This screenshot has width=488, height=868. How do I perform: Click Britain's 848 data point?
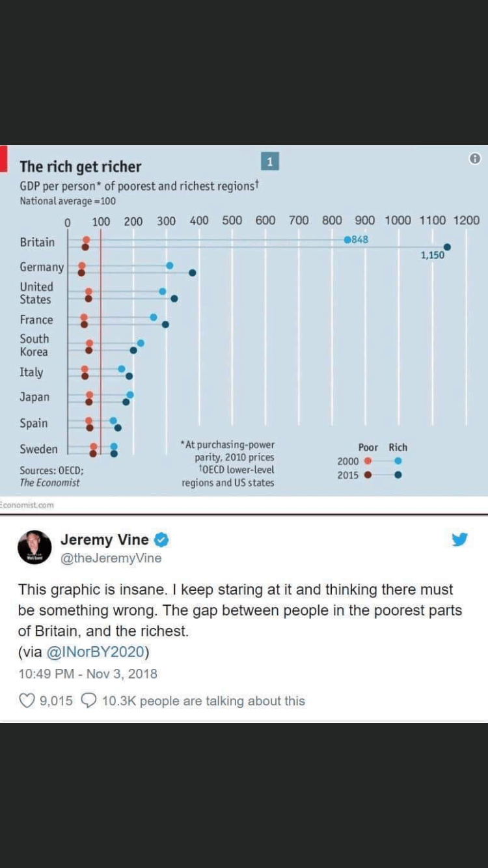click(348, 239)
